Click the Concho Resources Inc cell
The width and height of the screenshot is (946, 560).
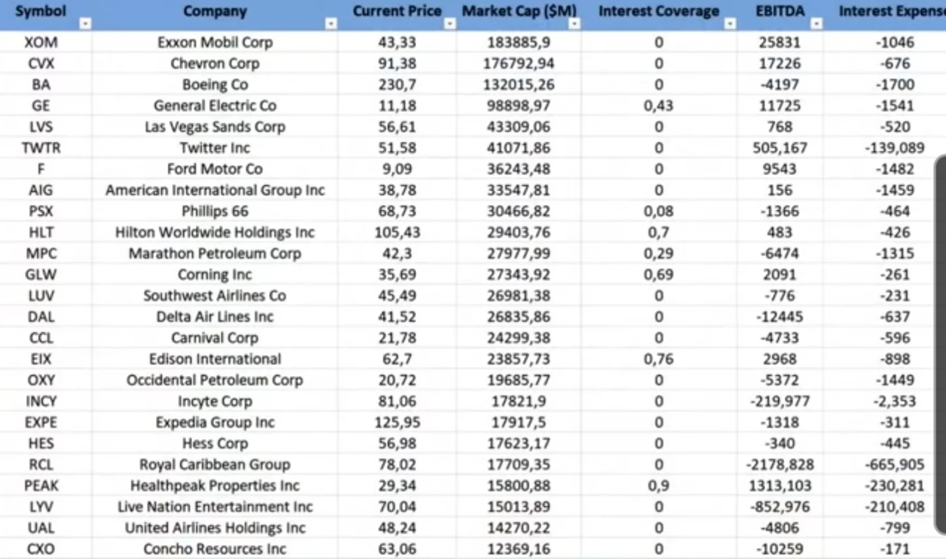click(215, 549)
